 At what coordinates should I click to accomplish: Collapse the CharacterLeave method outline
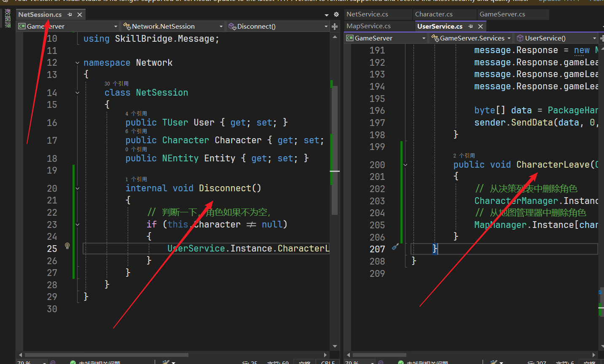point(405,165)
